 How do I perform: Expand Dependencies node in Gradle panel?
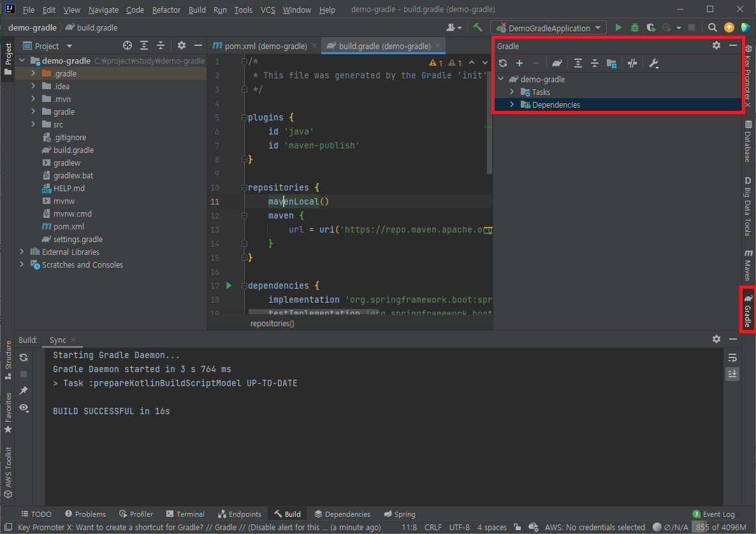(x=512, y=105)
